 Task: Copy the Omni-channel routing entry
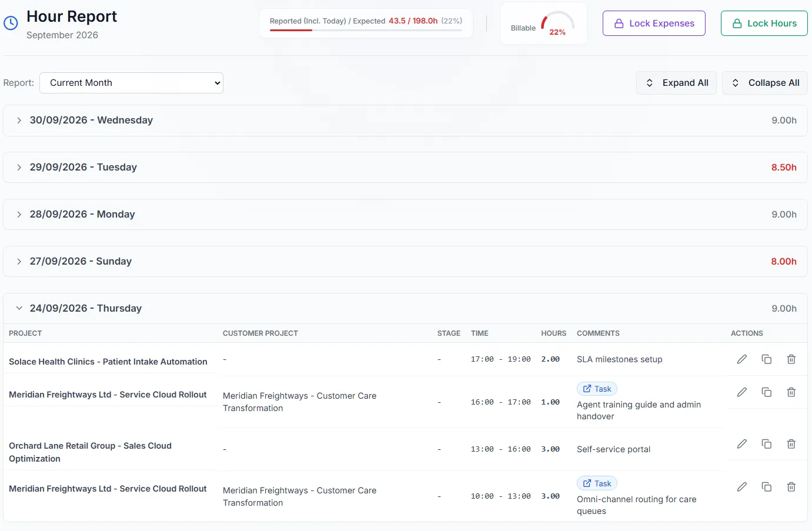767,487
